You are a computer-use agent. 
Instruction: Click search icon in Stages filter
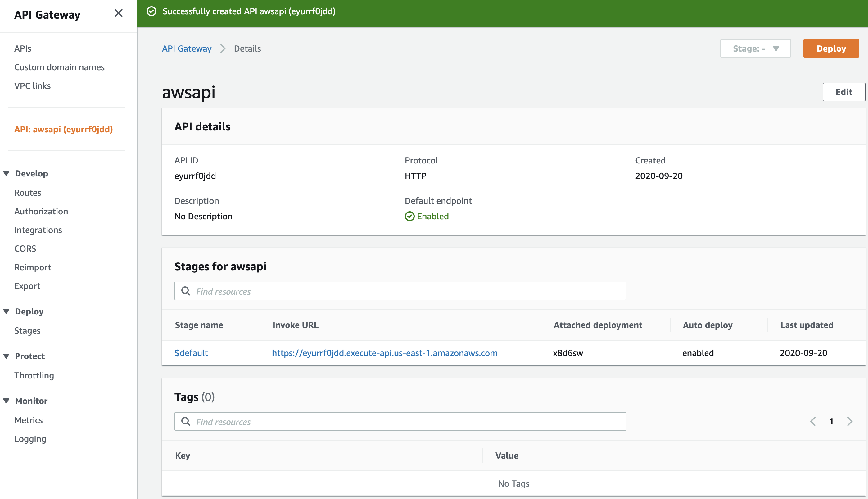[x=186, y=291]
